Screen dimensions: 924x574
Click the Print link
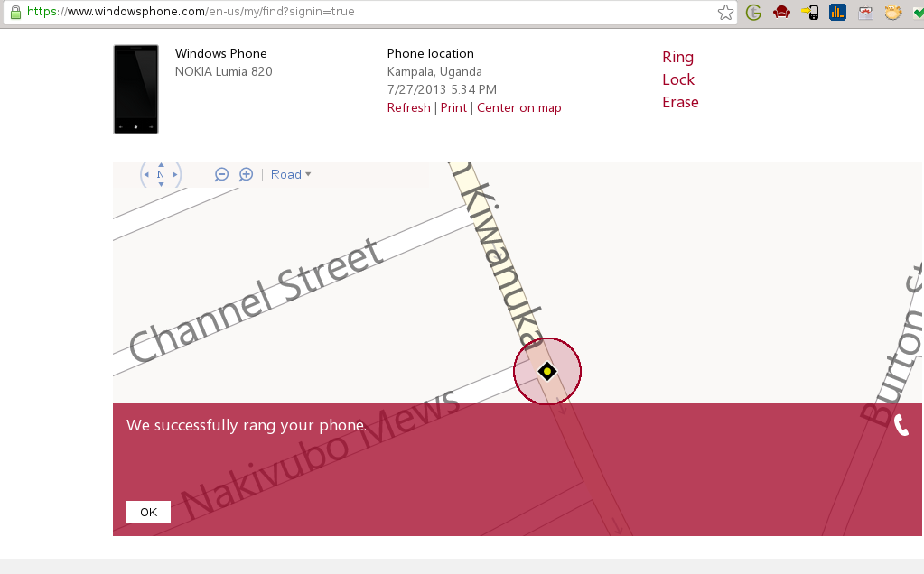tap(453, 107)
